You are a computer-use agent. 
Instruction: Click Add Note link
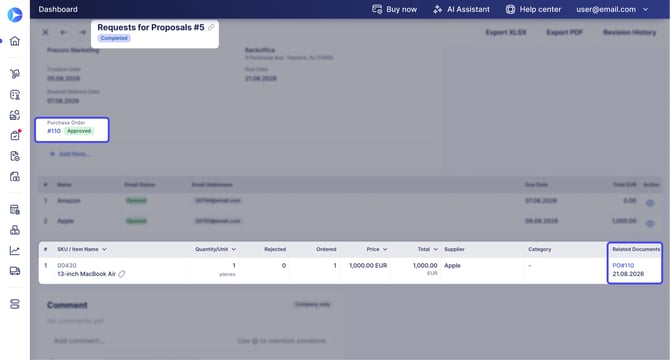70,154
